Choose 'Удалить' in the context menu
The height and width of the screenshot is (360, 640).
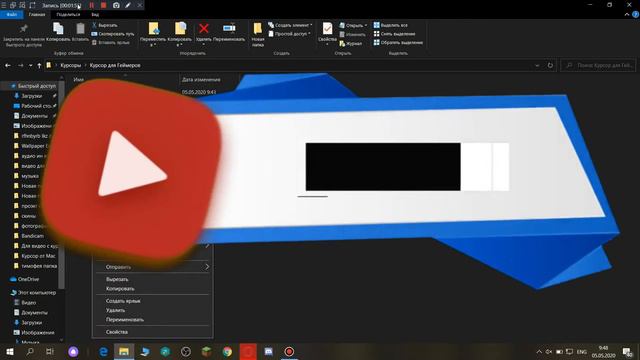click(116, 310)
